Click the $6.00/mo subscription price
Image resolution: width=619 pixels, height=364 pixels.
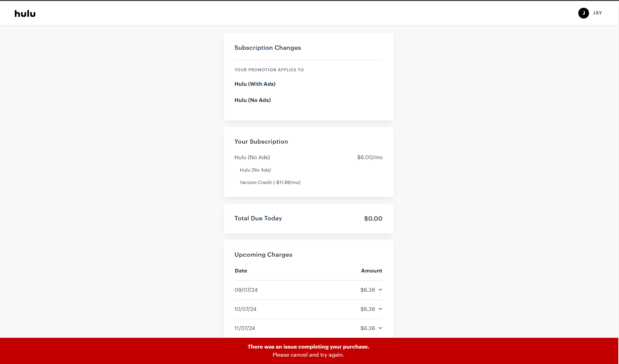[x=370, y=157]
